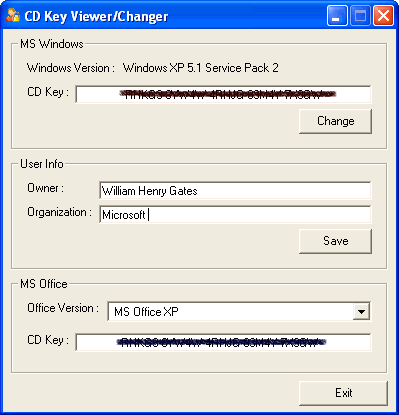Click the MS Windows CD Key field

pos(223,94)
